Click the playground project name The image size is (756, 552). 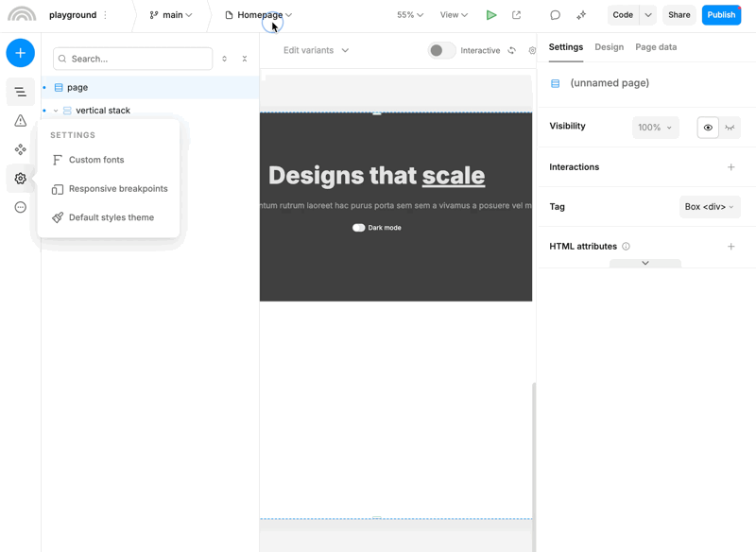tap(73, 15)
